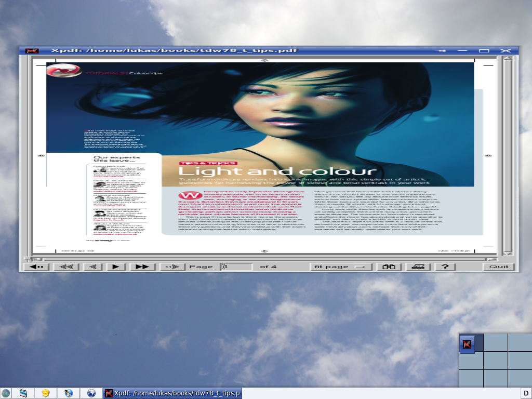Launch the blue card-stack icon in the taskbar

click(23, 393)
